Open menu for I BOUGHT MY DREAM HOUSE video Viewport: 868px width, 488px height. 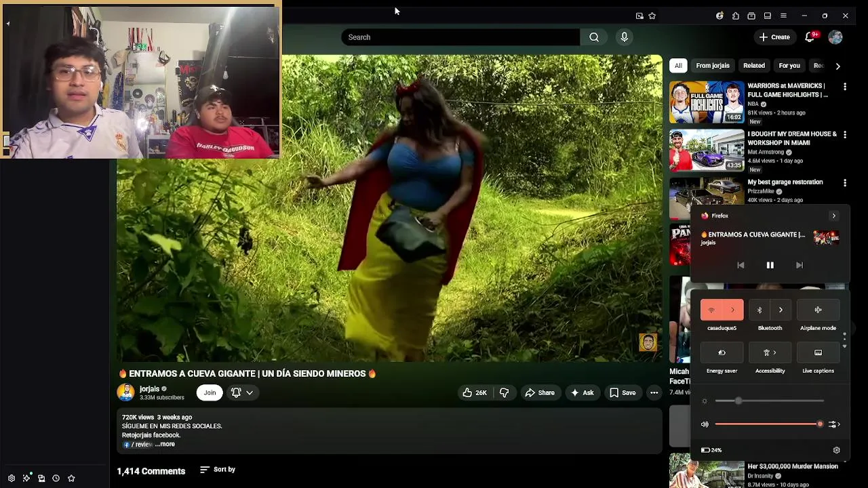(845, 135)
